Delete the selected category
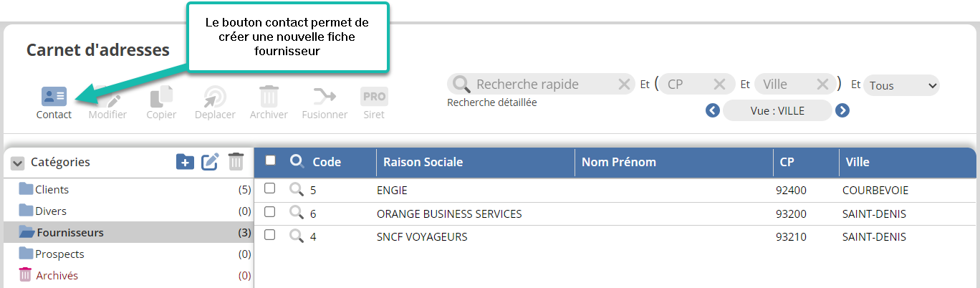 (236, 162)
